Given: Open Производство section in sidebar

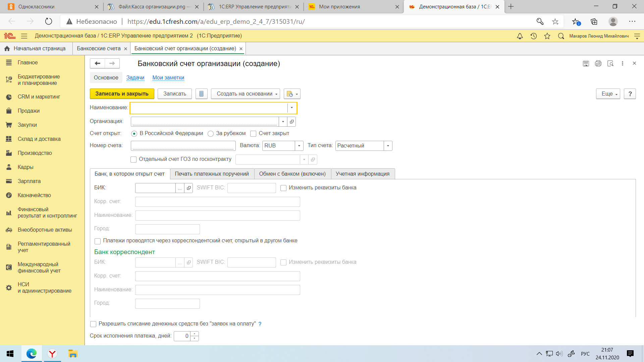Looking at the screenshot, I should [35, 153].
